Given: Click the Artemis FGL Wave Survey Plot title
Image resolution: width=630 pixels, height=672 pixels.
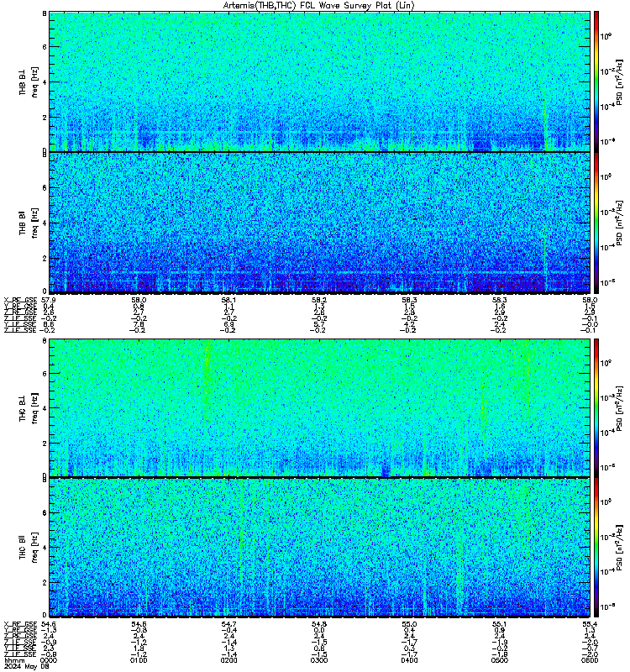Looking at the screenshot, I should point(319,6).
